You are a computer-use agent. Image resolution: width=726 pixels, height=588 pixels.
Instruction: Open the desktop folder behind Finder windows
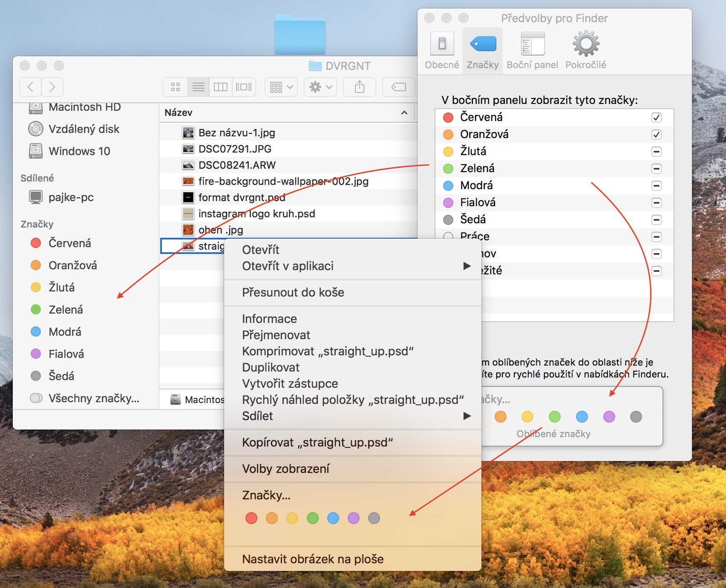click(x=300, y=34)
